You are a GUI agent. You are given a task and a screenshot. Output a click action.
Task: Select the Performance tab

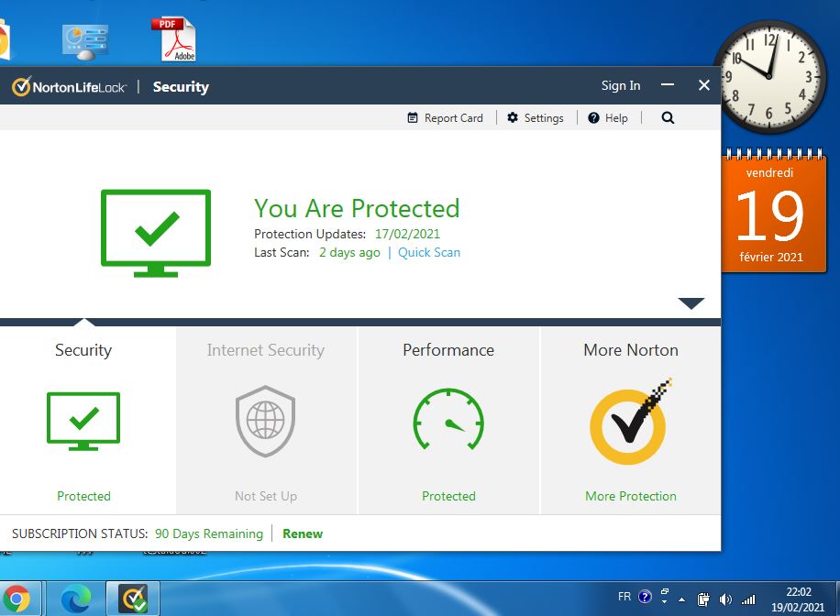(x=448, y=421)
